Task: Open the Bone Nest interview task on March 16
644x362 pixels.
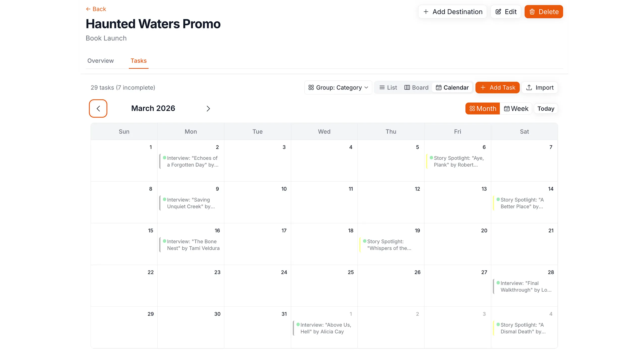Action: (192, 245)
